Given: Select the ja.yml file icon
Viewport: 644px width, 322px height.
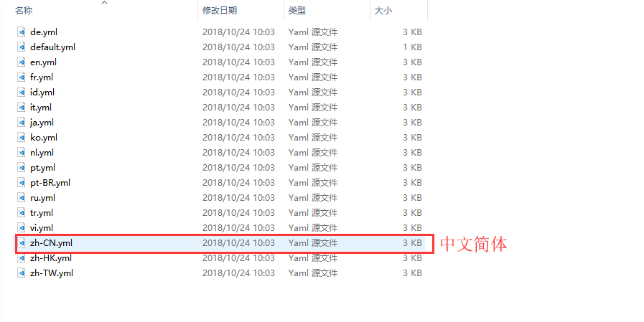Looking at the screenshot, I should pyautogui.click(x=22, y=123).
